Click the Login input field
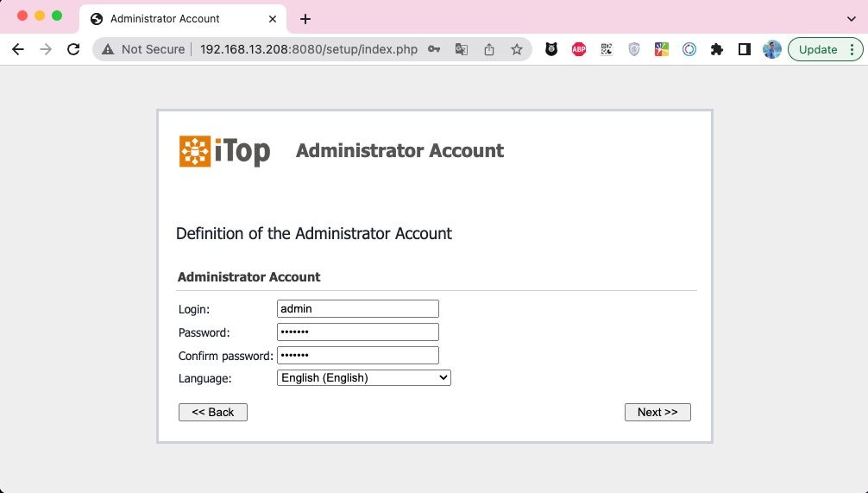 coord(357,308)
